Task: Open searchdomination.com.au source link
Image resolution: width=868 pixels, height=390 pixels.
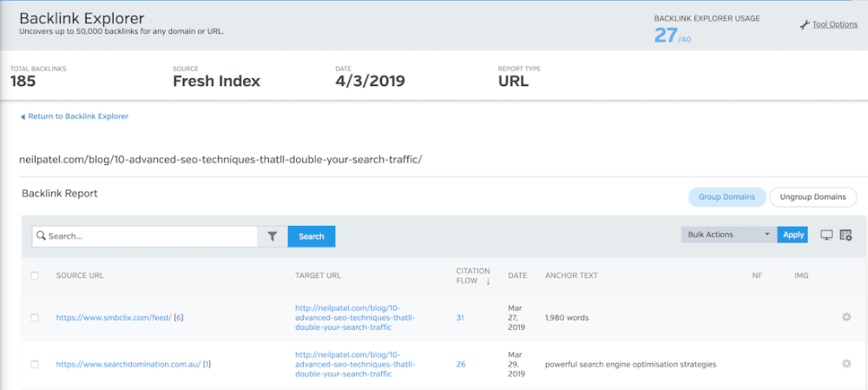Action: click(x=128, y=365)
